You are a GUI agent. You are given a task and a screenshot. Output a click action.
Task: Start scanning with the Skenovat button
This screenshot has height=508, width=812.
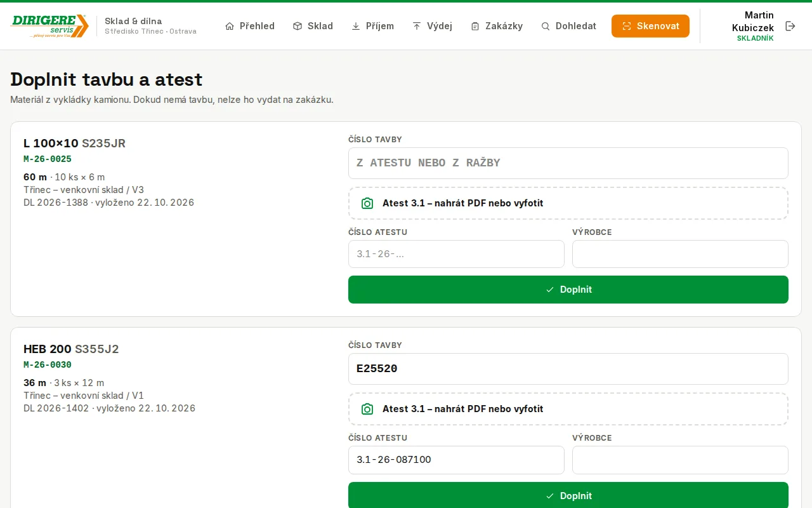coord(650,26)
